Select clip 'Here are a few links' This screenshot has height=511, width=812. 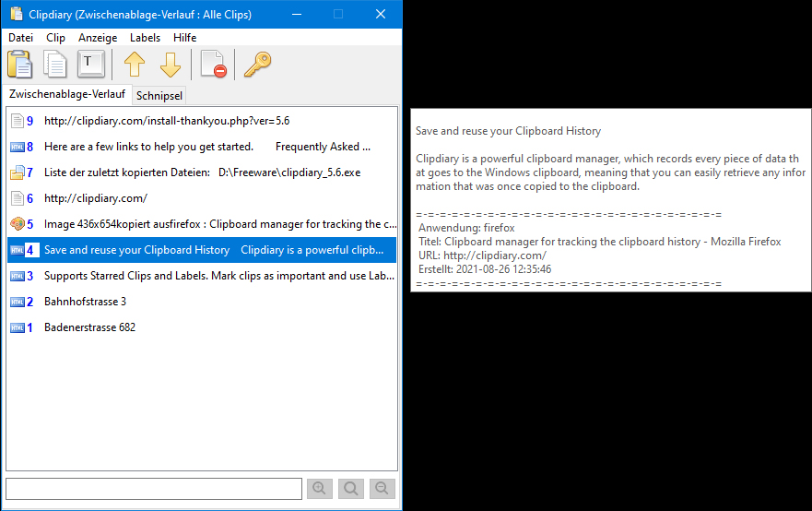(202, 147)
